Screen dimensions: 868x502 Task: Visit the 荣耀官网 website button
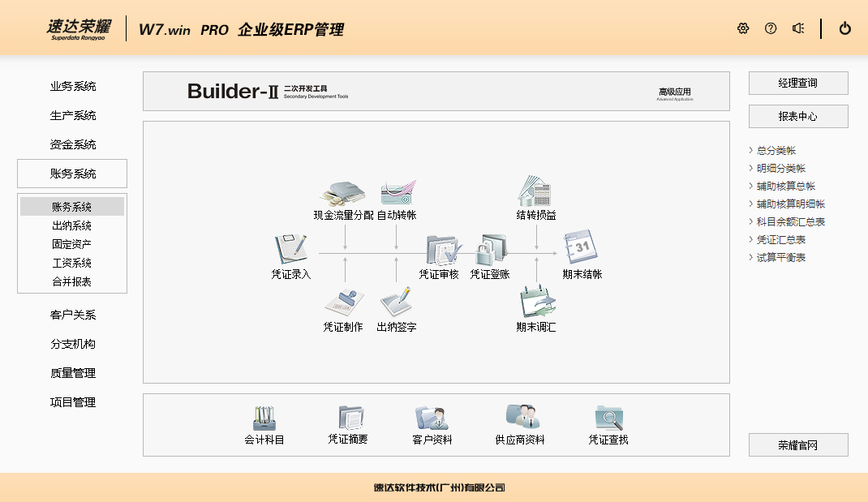[798, 445]
